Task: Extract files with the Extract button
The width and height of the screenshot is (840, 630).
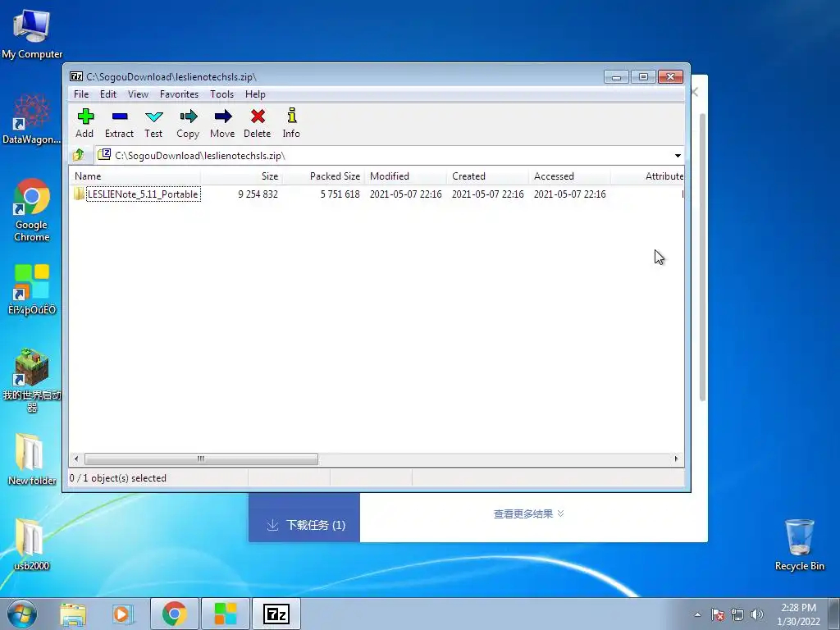Action: pyautogui.click(x=119, y=123)
